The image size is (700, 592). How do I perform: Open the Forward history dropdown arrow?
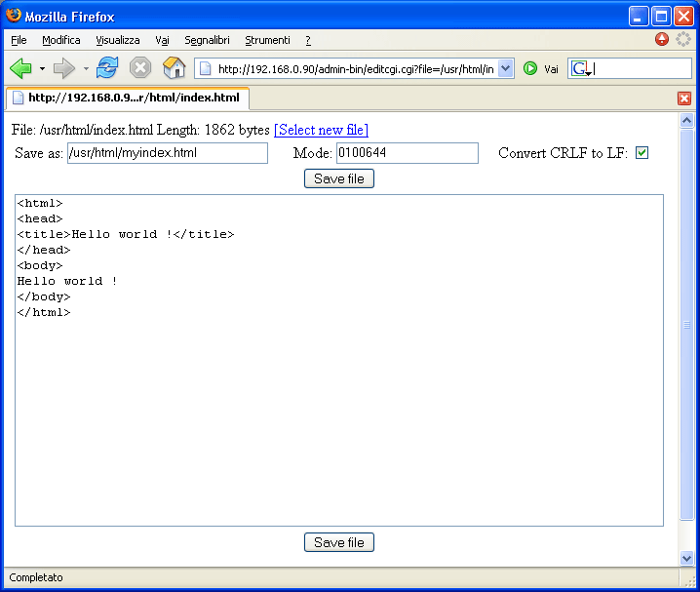86,68
